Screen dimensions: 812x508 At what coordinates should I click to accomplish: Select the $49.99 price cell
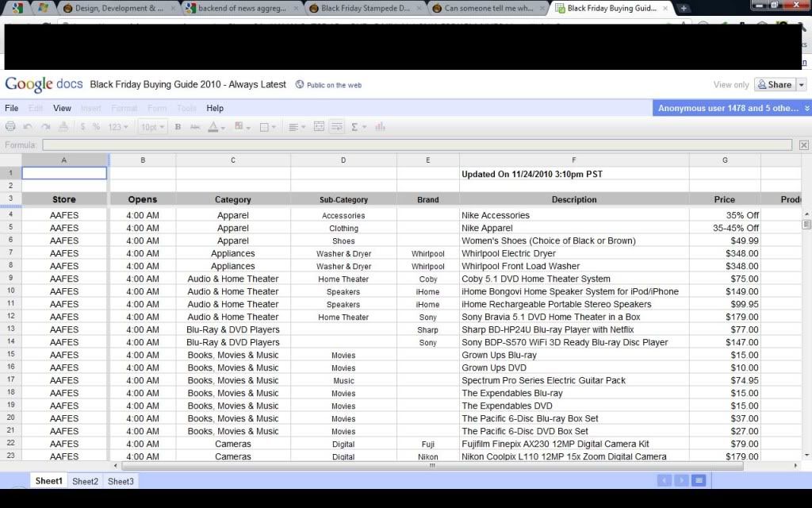click(x=725, y=241)
